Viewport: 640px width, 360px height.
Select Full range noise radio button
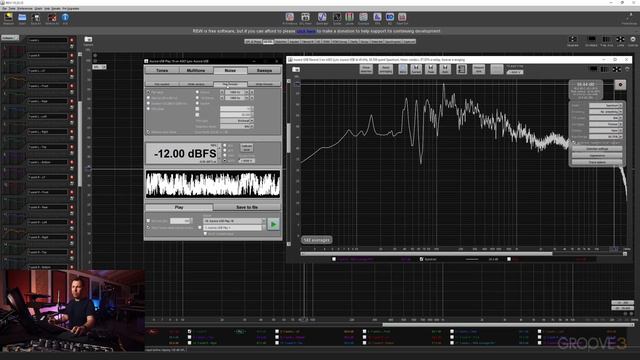click(x=149, y=93)
